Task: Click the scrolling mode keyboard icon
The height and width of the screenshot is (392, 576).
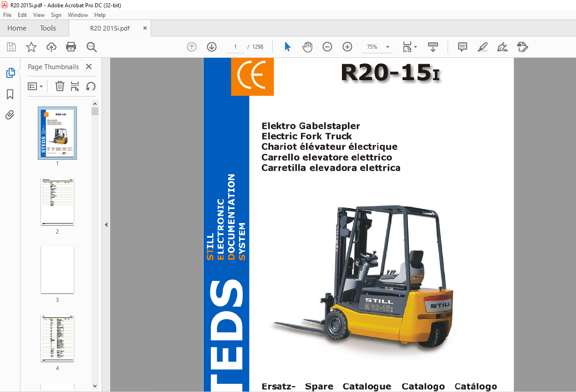Action: click(433, 47)
